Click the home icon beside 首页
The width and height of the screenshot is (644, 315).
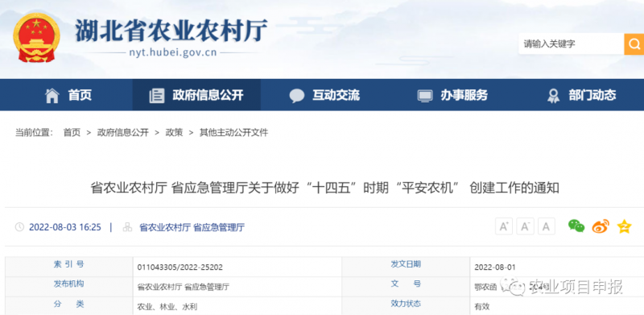tap(52, 95)
